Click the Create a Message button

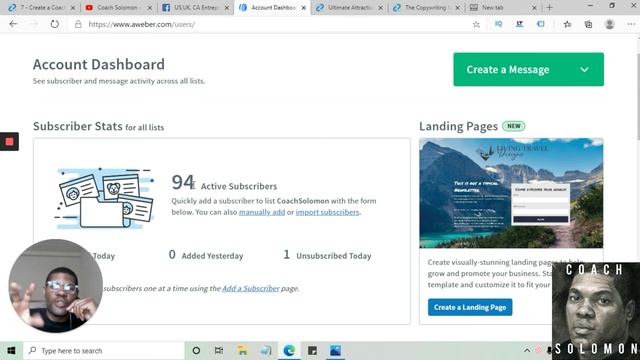coord(528,69)
